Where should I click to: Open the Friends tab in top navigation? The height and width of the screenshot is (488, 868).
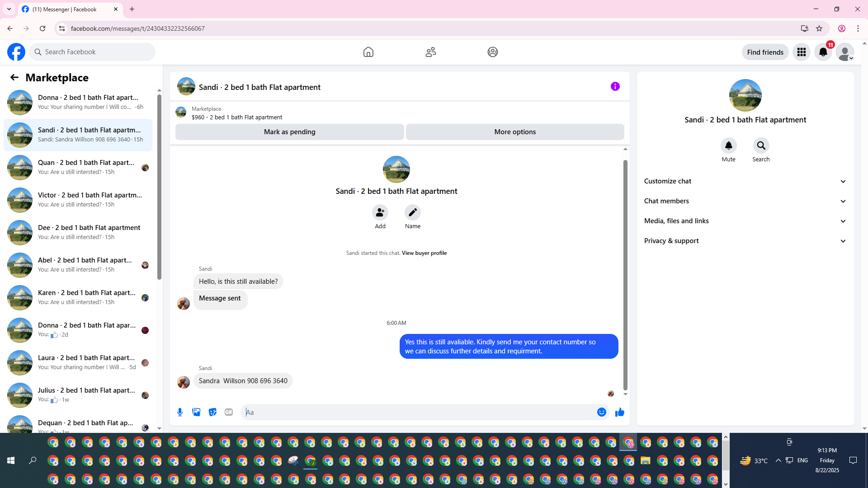click(x=430, y=52)
